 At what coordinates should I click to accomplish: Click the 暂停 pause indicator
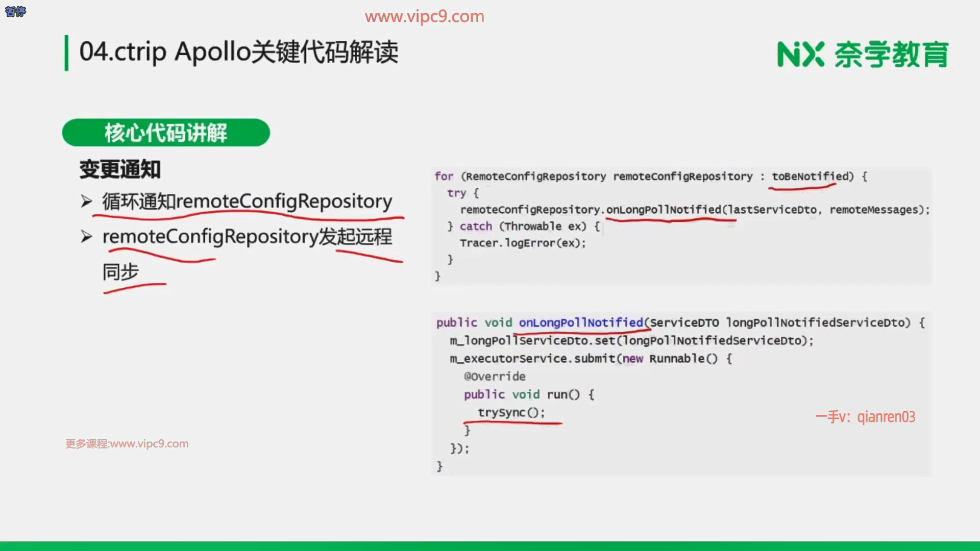pos(15,11)
